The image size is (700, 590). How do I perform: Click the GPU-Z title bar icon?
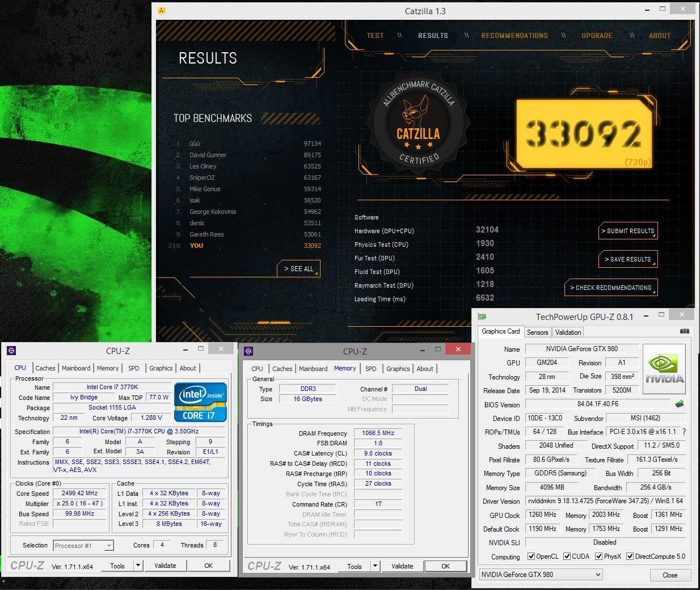tap(482, 317)
